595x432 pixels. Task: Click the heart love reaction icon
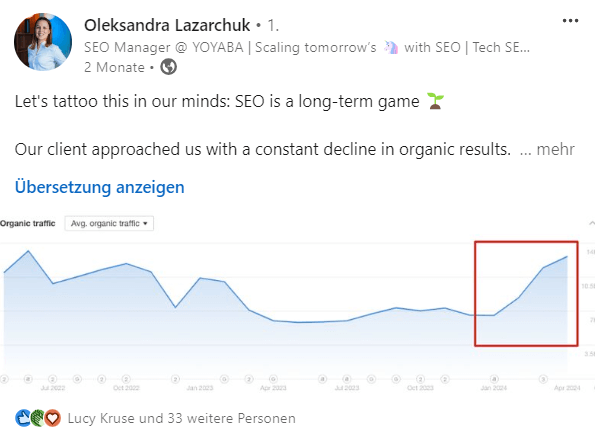tap(53, 418)
